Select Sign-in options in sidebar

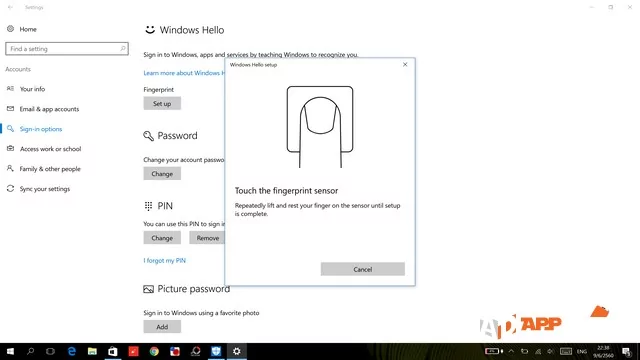(41, 129)
